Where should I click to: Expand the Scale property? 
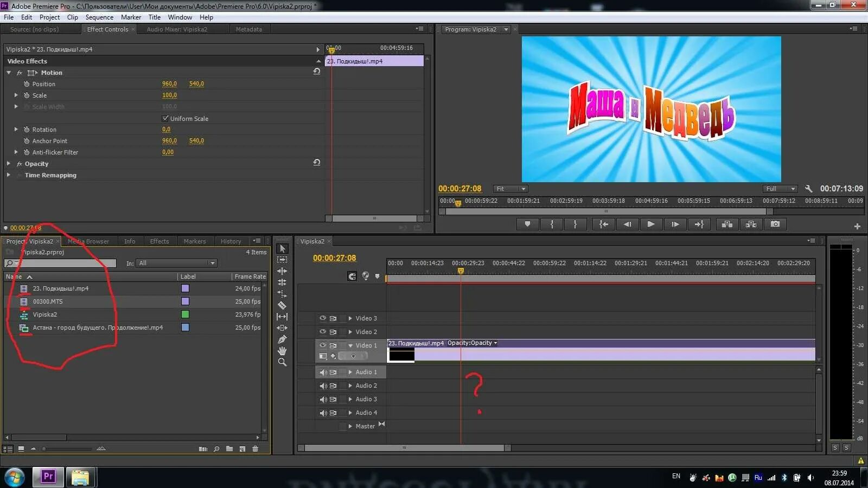tap(16, 95)
